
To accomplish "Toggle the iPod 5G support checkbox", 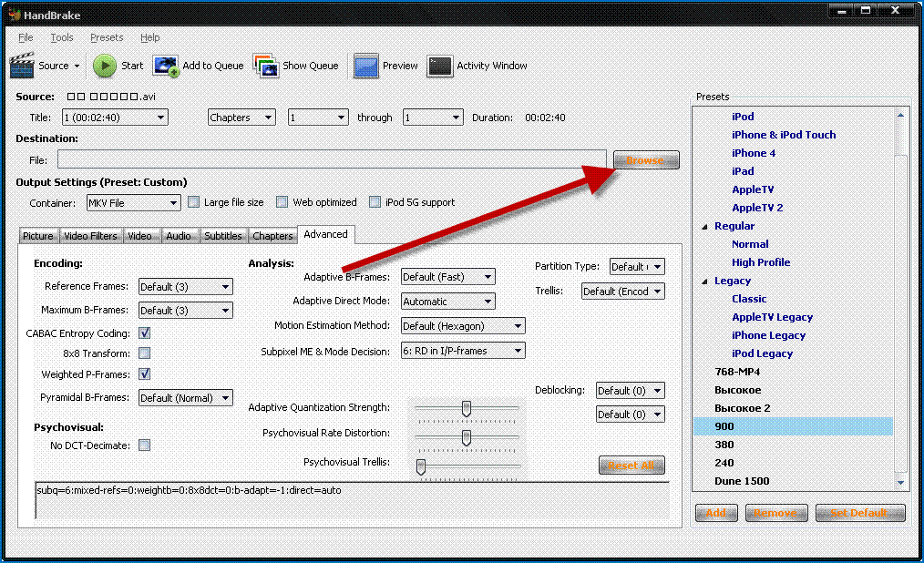I will [375, 202].
